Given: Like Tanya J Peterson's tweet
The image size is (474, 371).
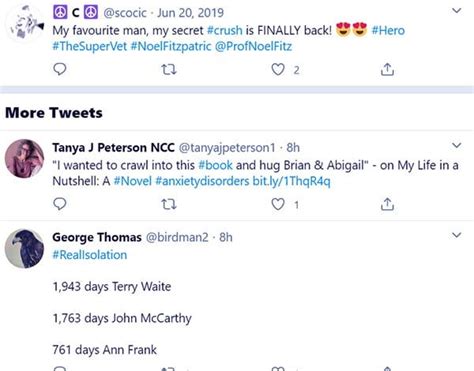Looking at the screenshot, I should click(278, 204).
